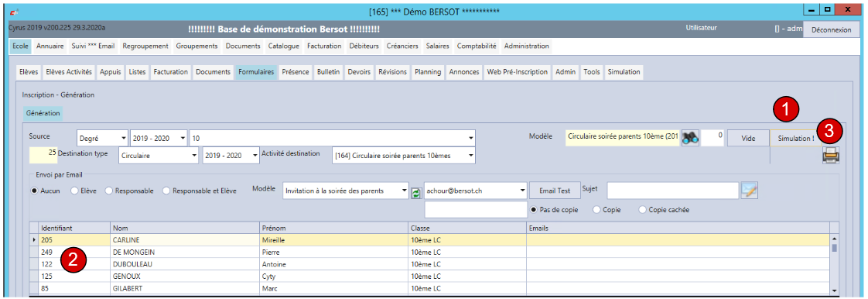
Task: Click the Sujet text field
Action: point(672,191)
